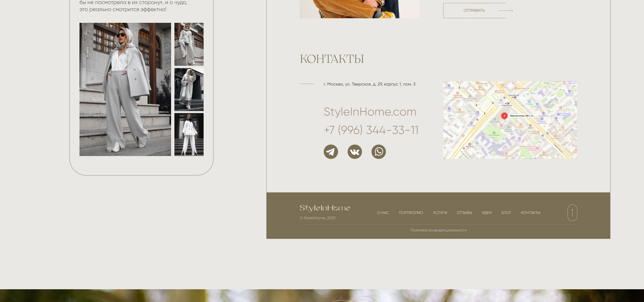Submit form with ОТПРАВИТЬ button
644x302 pixels.
(x=474, y=11)
